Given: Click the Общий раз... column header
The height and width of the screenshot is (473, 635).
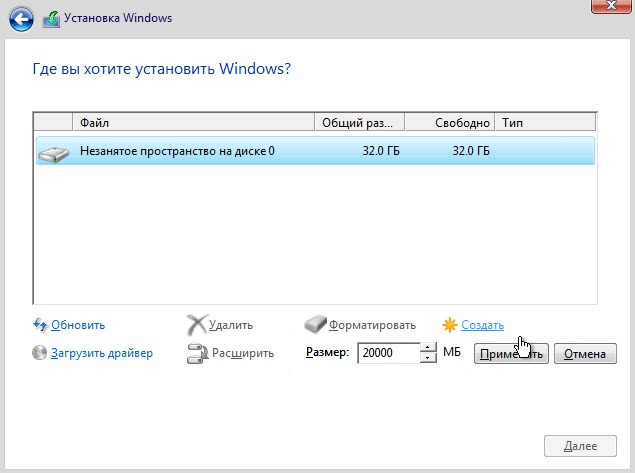Looking at the screenshot, I should pos(360,123).
